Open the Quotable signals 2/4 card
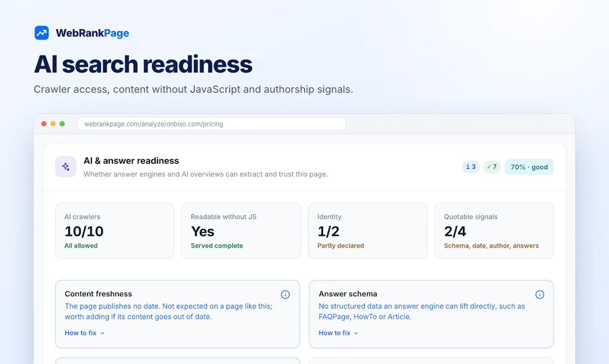 [x=494, y=230]
